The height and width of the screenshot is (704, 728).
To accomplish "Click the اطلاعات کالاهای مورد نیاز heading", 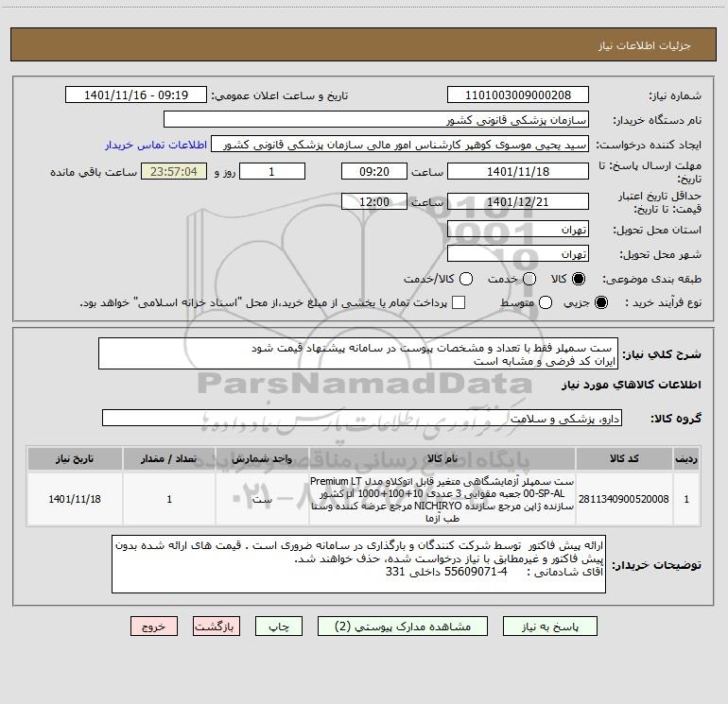I will coord(632,385).
